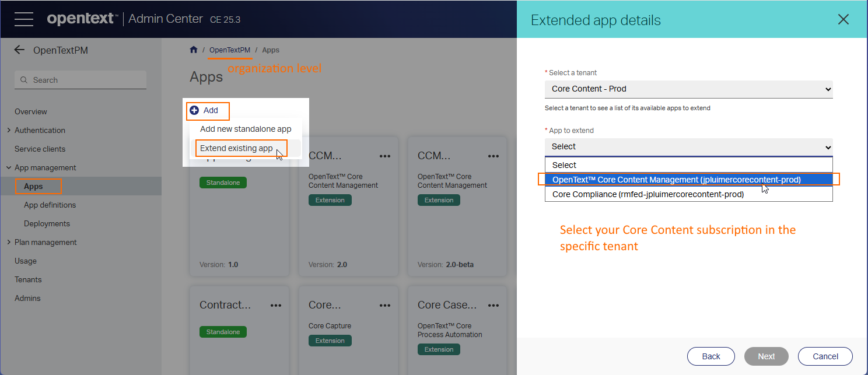Open Admins in sidebar
868x375 pixels.
pos(27,298)
